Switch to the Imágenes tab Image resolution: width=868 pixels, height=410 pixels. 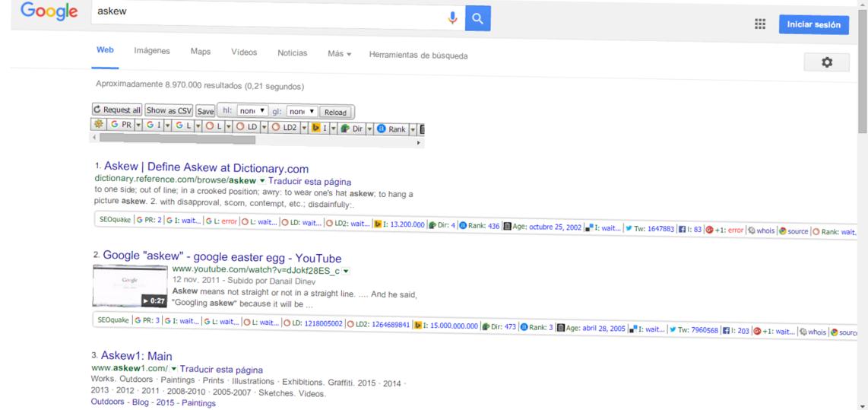pos(152,51)
